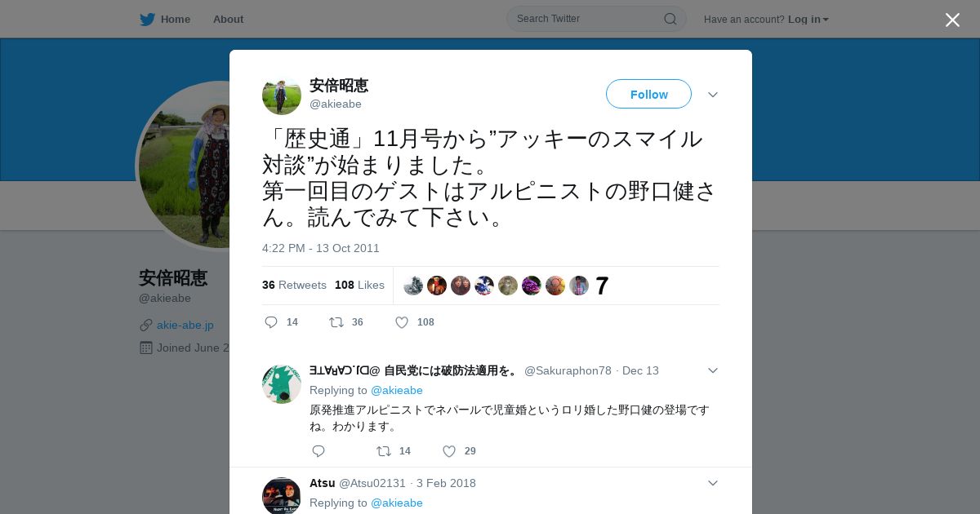Open the tweet author's profile photo thumbnail
The width and height of the screenshot is (980, 514).
point(282,95)
